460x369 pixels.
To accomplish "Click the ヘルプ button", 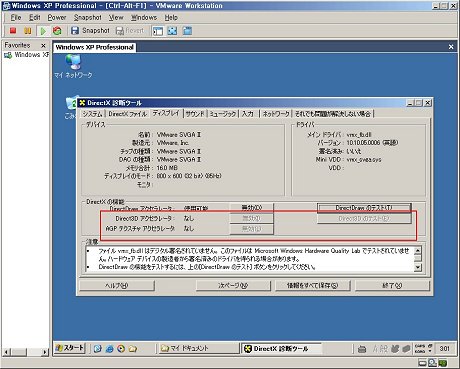I will (117, 286).
